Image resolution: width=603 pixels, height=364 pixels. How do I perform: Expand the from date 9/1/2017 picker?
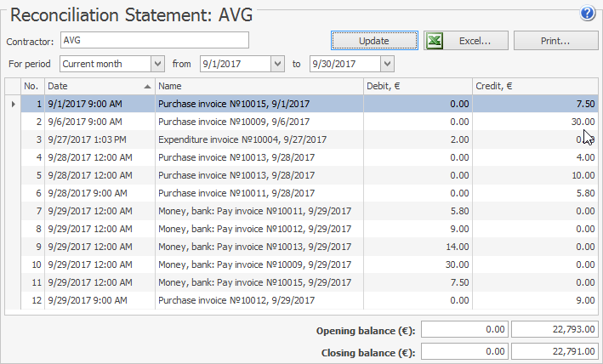[276, 64]
